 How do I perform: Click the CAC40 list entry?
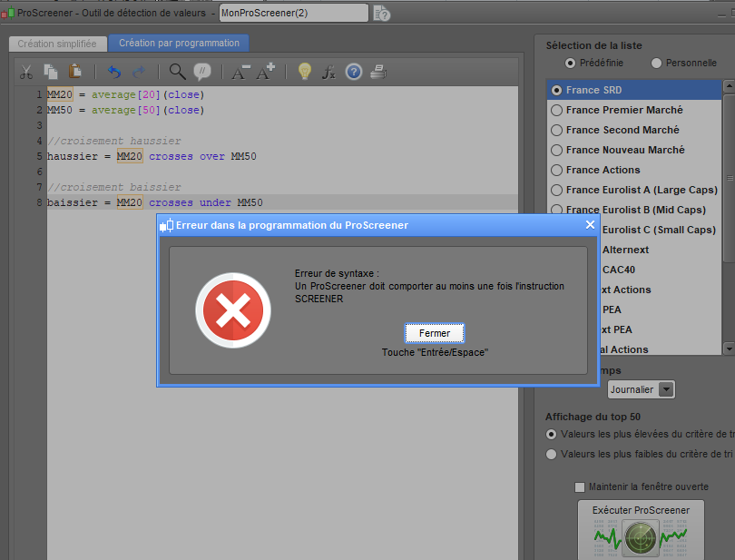click(619, 270)
